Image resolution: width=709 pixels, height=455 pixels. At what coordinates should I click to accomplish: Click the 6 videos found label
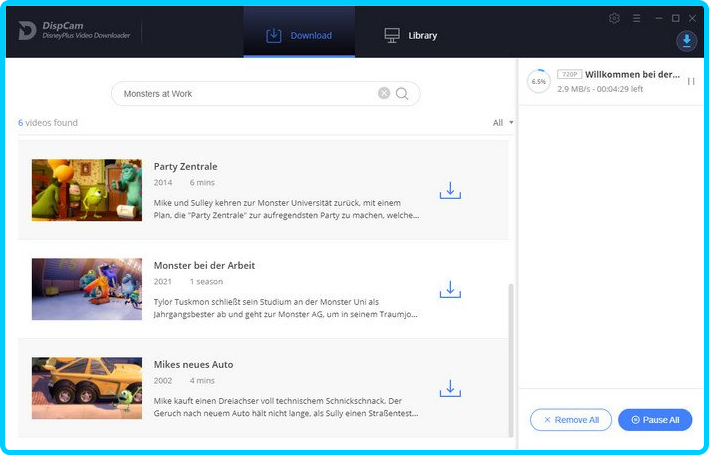click(48, 123)
